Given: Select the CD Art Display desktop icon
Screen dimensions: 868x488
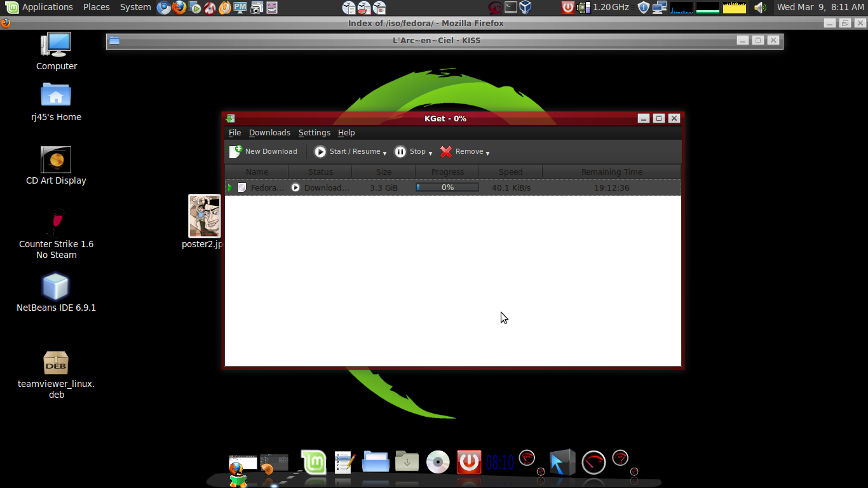Looking at the screenshot, I should [56, 166].
